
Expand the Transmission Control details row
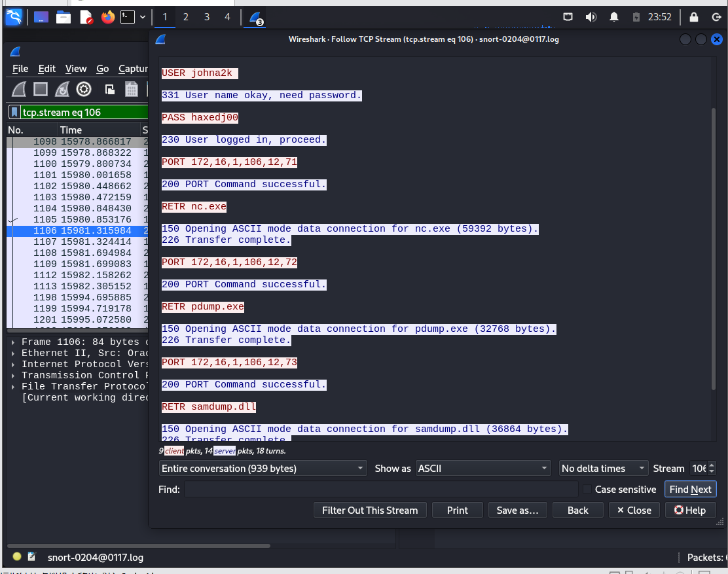[x=13, y=376]
